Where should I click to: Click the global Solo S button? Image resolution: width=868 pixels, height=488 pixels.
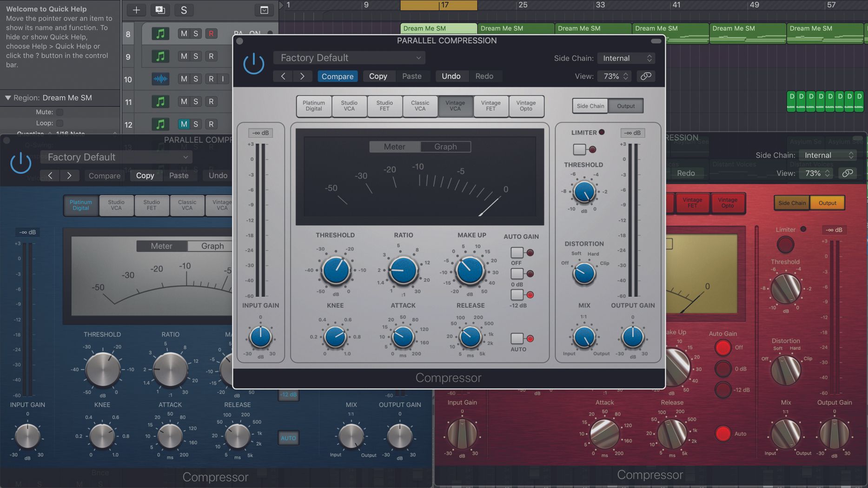click(x=184, y=10)
